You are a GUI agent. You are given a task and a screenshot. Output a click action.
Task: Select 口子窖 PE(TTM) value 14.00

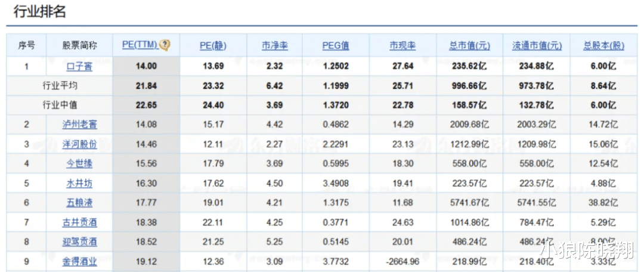146,66
